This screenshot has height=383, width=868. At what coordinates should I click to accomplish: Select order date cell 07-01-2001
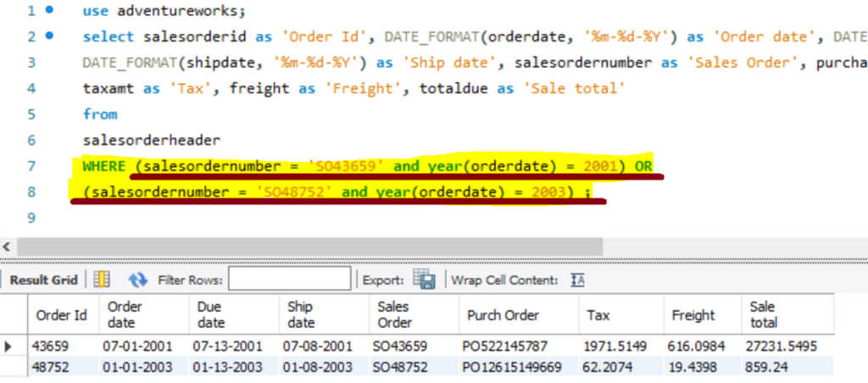(x=144, y=347)
